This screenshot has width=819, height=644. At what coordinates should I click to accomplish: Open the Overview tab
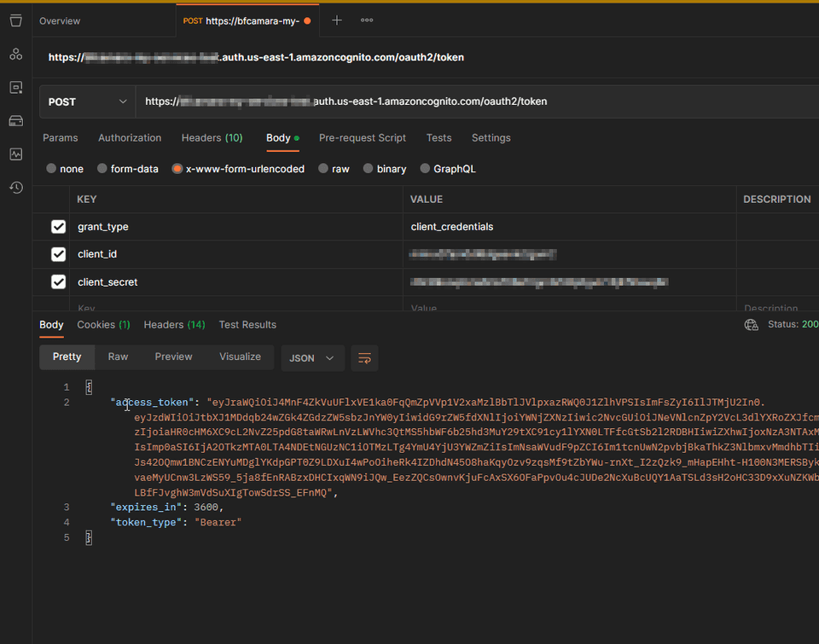(60, 20)
